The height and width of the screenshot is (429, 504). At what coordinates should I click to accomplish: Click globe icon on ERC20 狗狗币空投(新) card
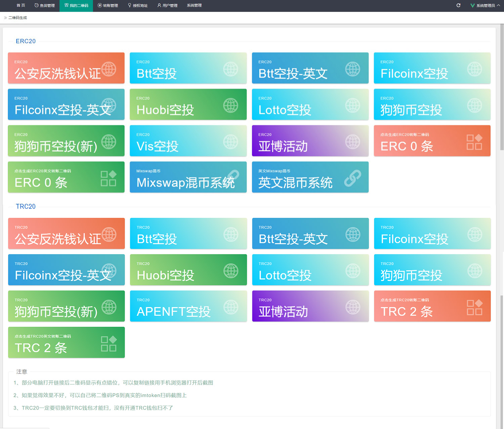[x=109, y=142]
